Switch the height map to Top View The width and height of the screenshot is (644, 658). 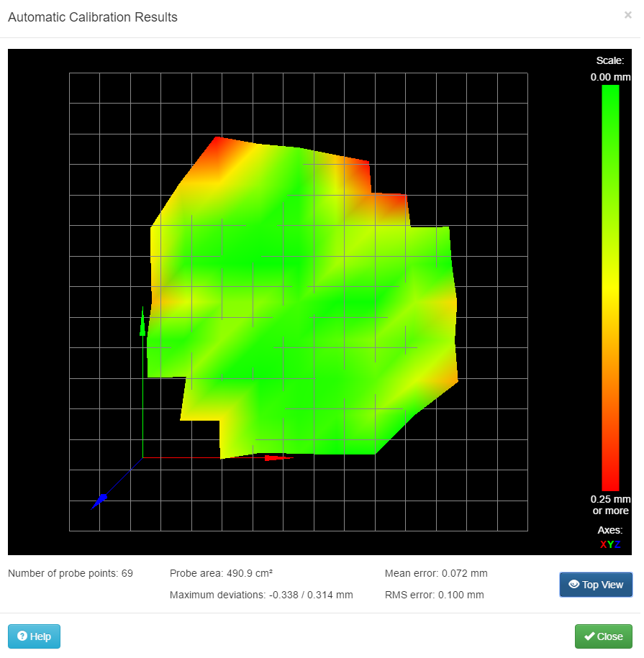pos(596,585)
